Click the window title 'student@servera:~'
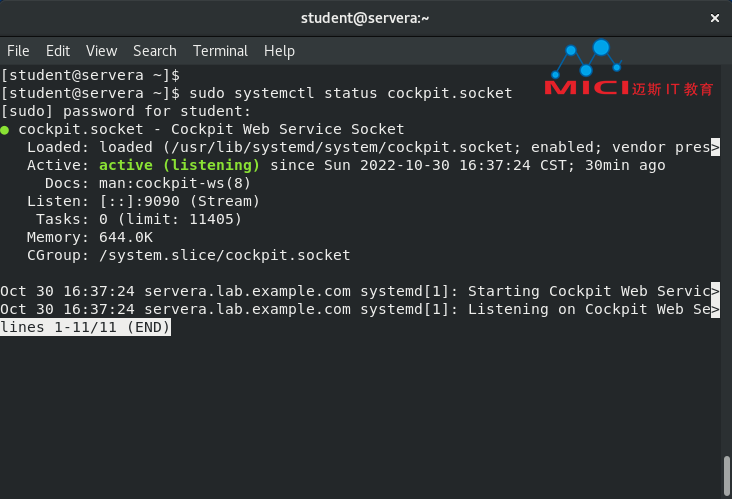Image resolution: width=732 pixels, height=499 pixels. click(x=365, y=18)
